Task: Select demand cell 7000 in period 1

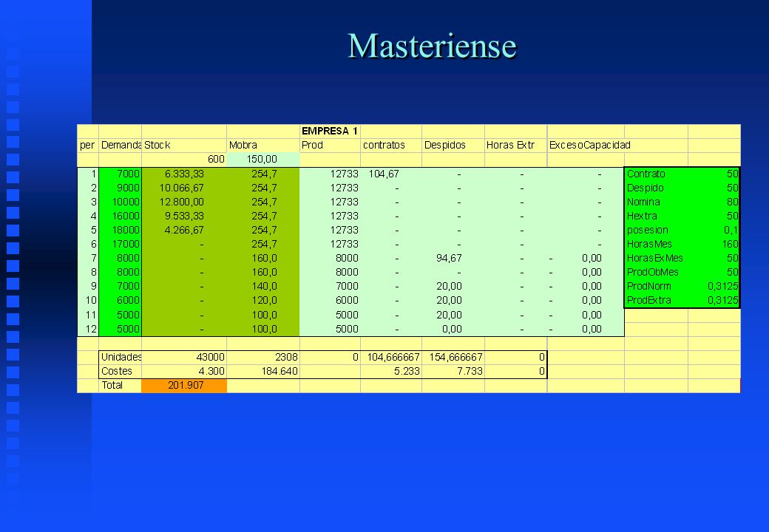Action: [x=120, y=174]
